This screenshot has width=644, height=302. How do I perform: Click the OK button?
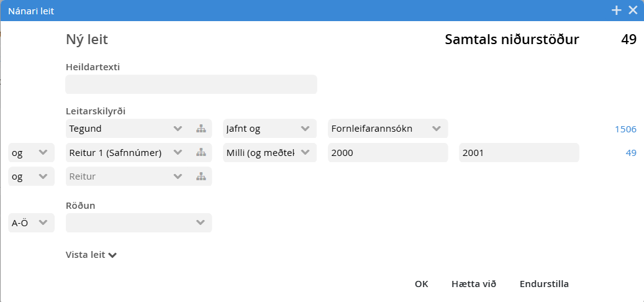pyautogui.click(x=422, y=284)
